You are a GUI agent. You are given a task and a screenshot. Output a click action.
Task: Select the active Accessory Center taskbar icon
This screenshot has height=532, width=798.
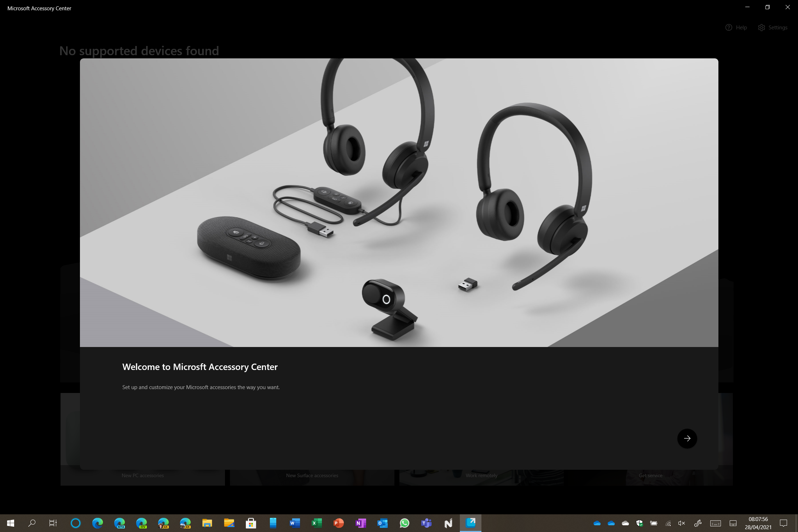(x=470, y=523)
